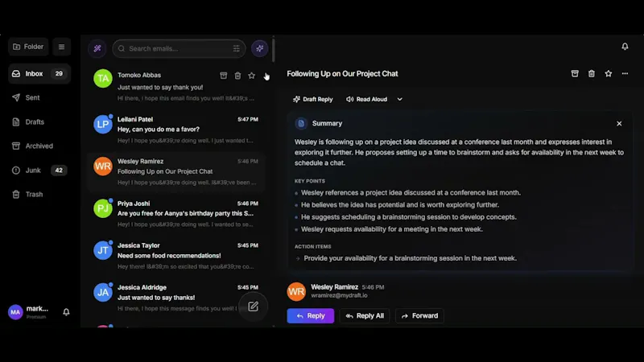The height and width of the screenshot is (362, 644).
Task: Click LP avatar of Leilani Patel
Action: click(x=103, y=125)
